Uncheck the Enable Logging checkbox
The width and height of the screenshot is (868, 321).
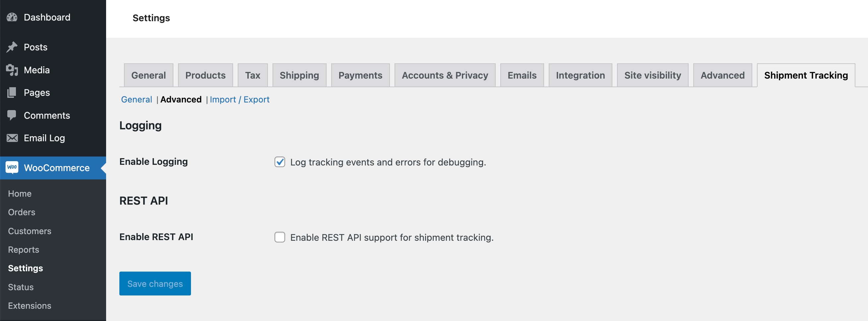click(280, 162)
